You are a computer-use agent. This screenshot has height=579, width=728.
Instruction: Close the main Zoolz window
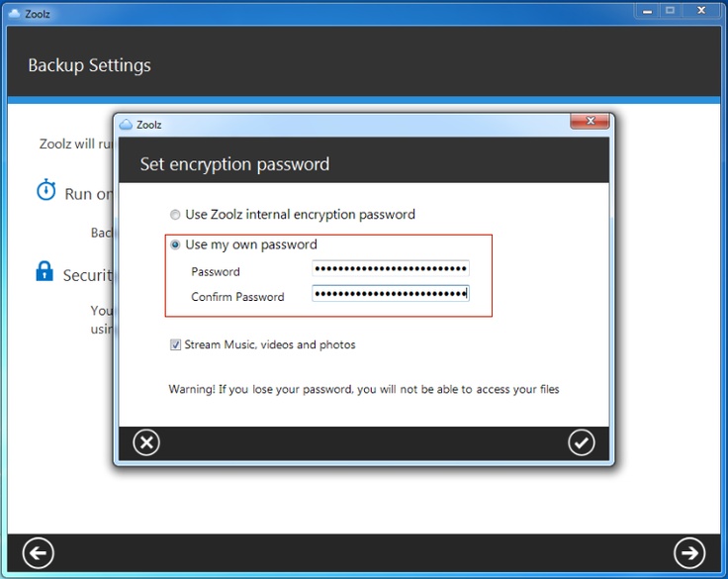click(701, 10)
